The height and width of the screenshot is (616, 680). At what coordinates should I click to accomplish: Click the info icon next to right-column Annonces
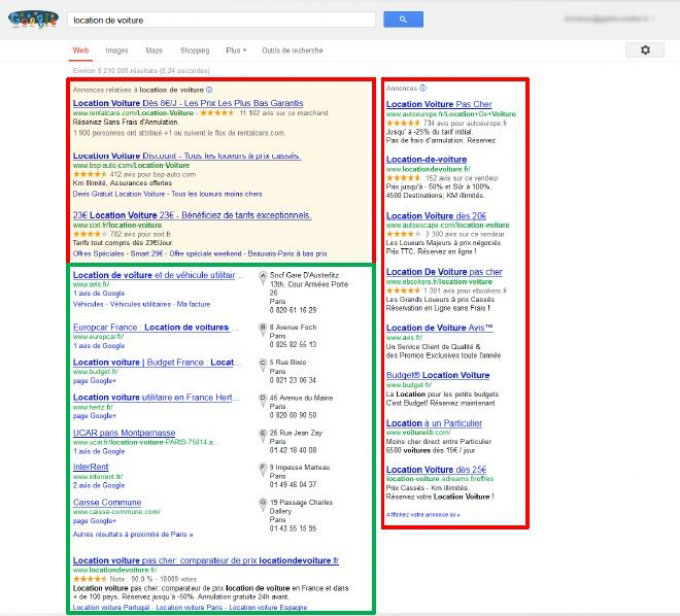tap(423, 88)
